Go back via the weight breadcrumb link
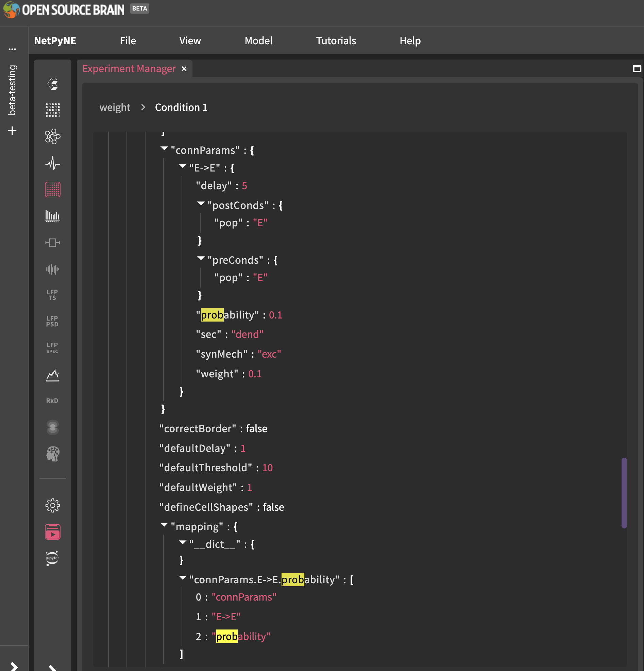 coord(115,107)
